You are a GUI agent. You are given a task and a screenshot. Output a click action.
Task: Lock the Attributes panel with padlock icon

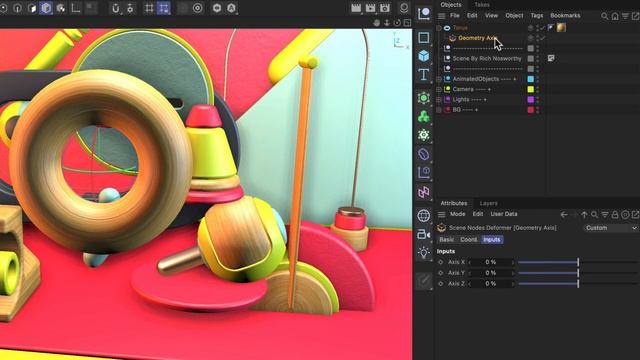(615, 214)
